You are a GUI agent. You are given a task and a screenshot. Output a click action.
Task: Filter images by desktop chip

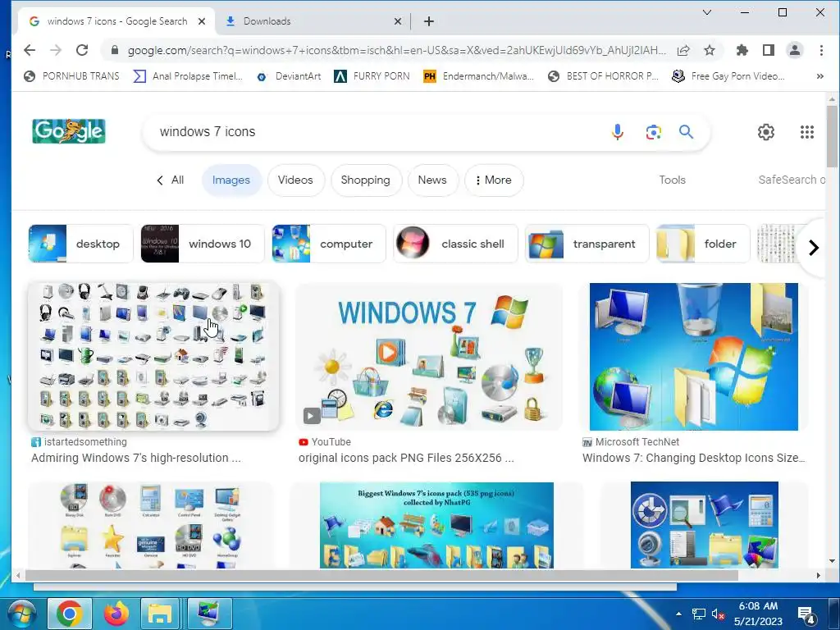point(80,244)
